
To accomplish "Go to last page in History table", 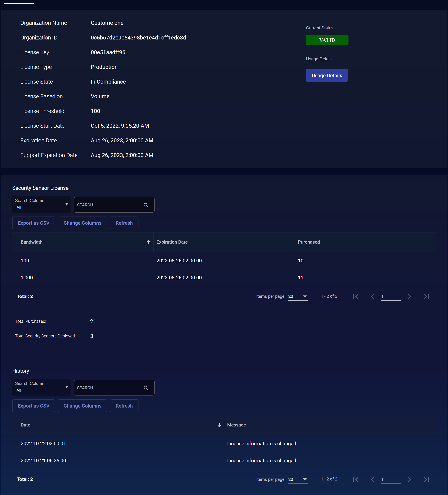I will pyautogui.click(x=427, y=480).
